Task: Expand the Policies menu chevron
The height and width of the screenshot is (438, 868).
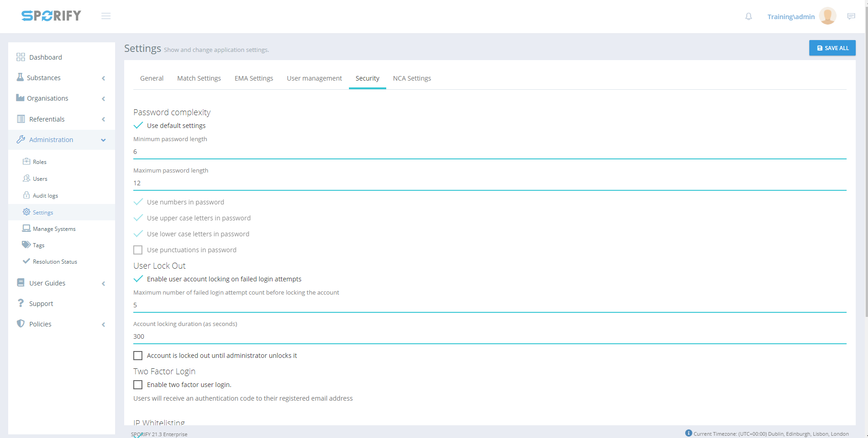Action: click(103, 325)
